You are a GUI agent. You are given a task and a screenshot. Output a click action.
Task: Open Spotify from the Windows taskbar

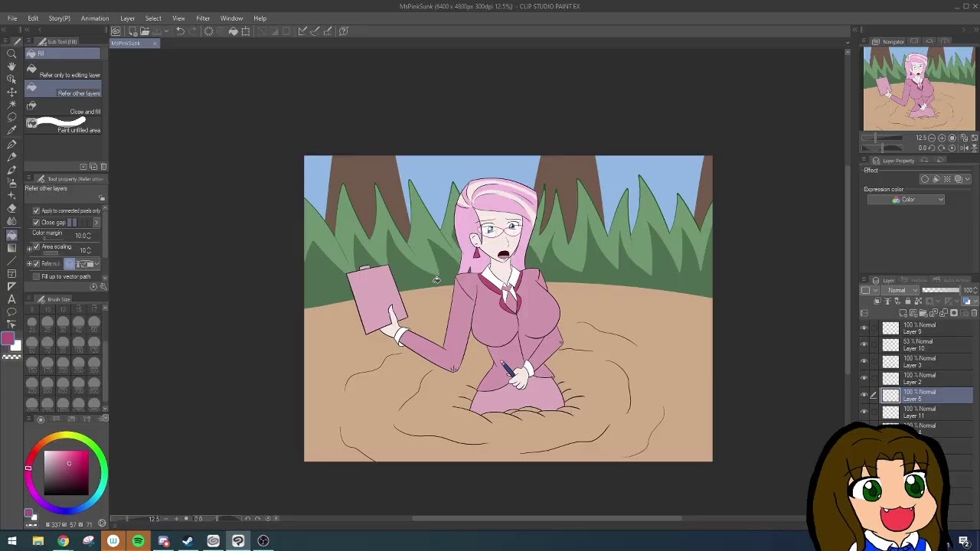(139, 541)
